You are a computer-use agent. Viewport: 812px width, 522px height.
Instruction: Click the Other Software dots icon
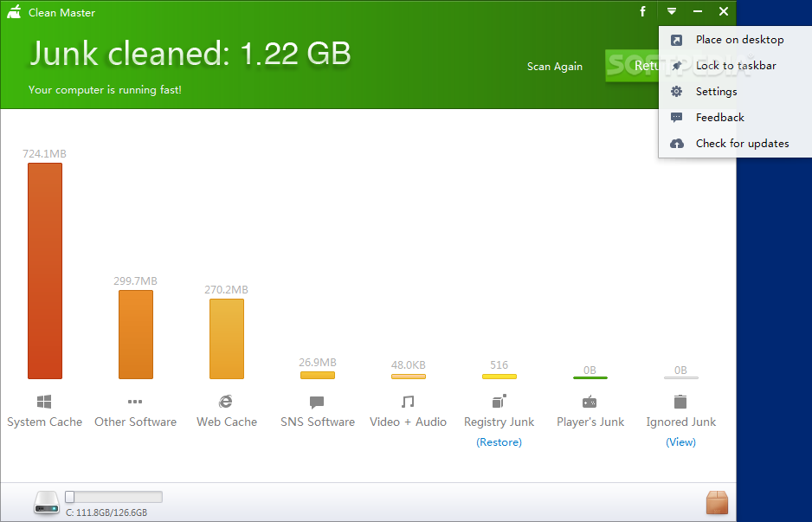point(135,402)
